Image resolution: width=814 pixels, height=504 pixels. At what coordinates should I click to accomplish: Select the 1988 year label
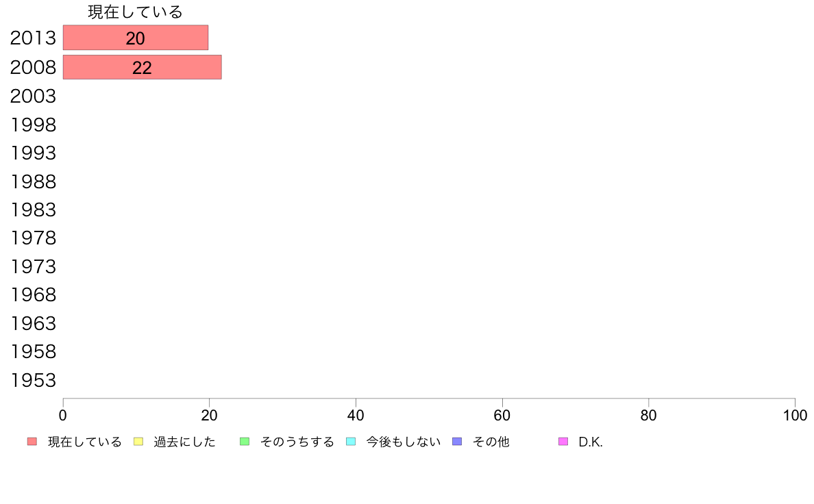(x=33, y=182)
